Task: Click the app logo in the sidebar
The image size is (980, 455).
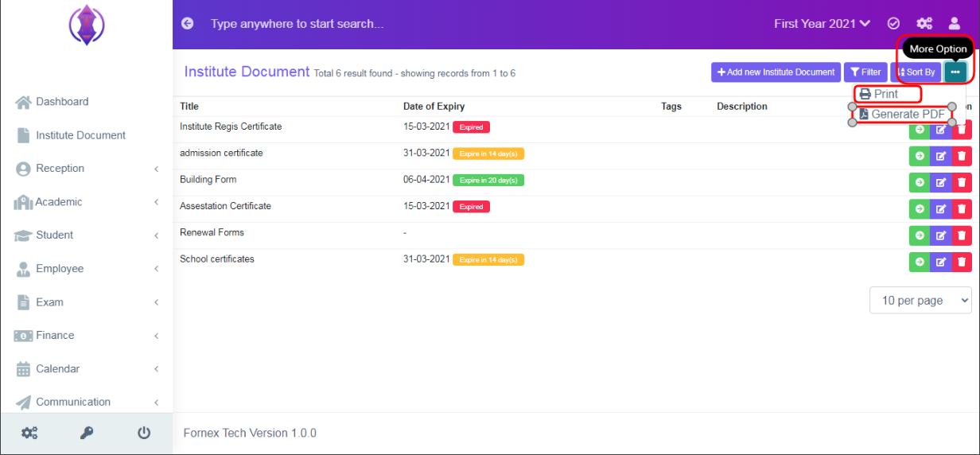Action: click(x=86, y=24)
